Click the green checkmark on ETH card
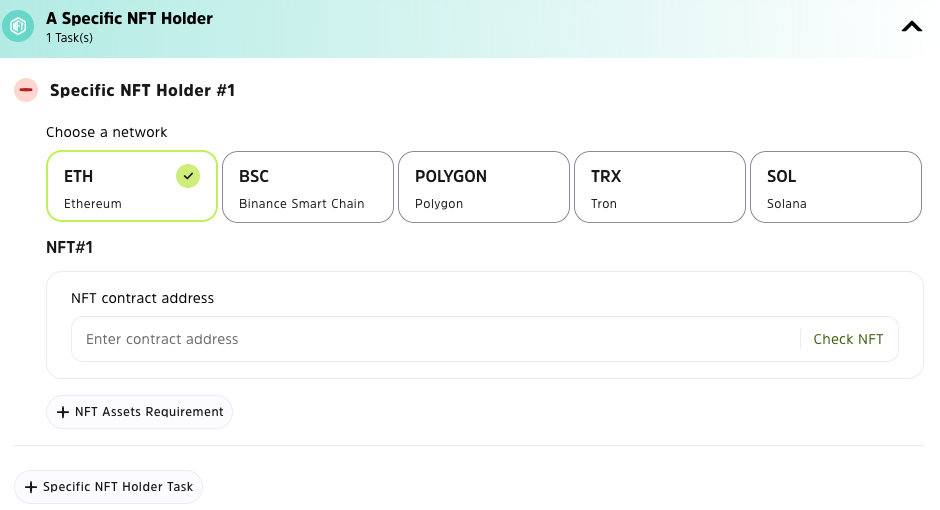Screen dimensions: 940x510 point(188,176)
